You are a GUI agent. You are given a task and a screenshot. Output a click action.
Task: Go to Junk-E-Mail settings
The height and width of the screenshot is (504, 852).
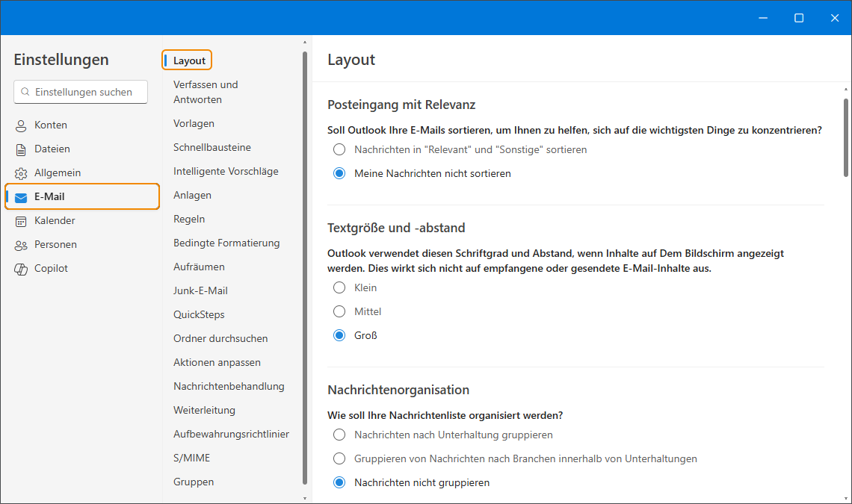pyautogui.click(x=200, y=290)
